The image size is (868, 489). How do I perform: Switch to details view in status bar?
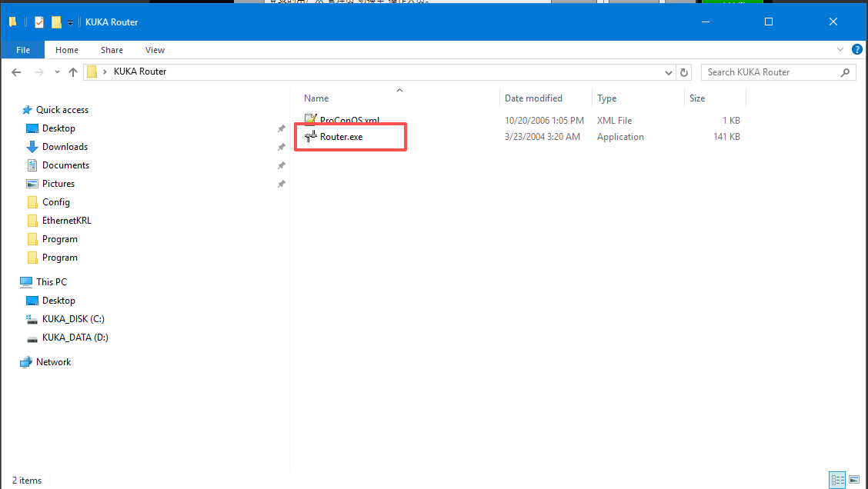pyautogui.click(x=837, y=480)
